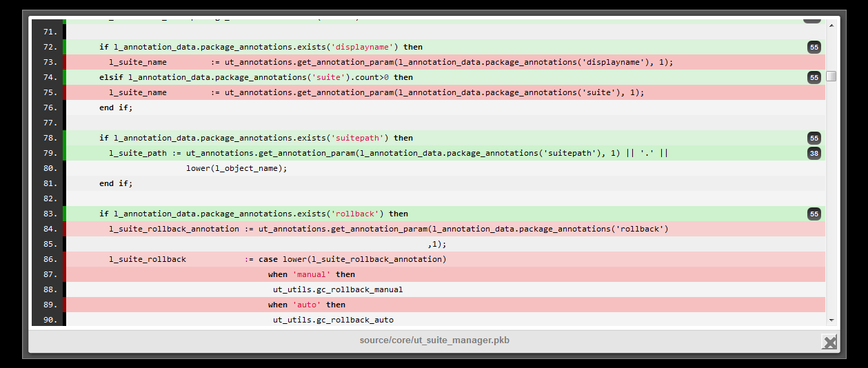The height and width of the screenshot is (368, 868).
Task: Click the 38 hits badge on line 79
Action: click(814, 153)
